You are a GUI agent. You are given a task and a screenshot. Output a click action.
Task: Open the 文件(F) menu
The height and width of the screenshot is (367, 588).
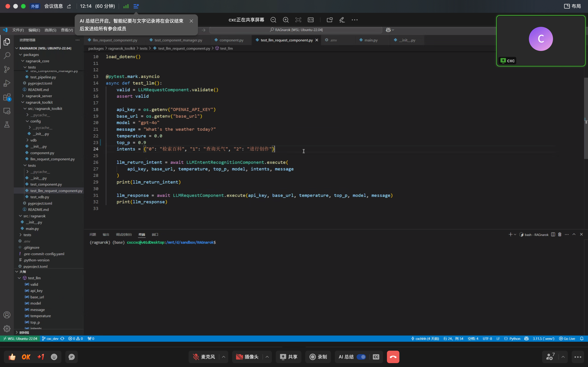(18, 30)
